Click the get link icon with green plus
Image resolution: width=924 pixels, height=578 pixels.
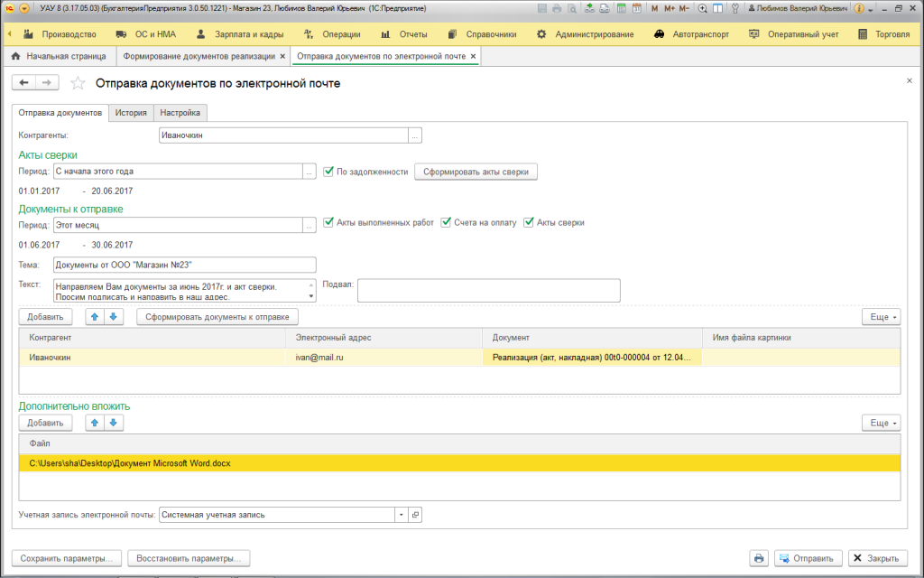coord(589,9)
